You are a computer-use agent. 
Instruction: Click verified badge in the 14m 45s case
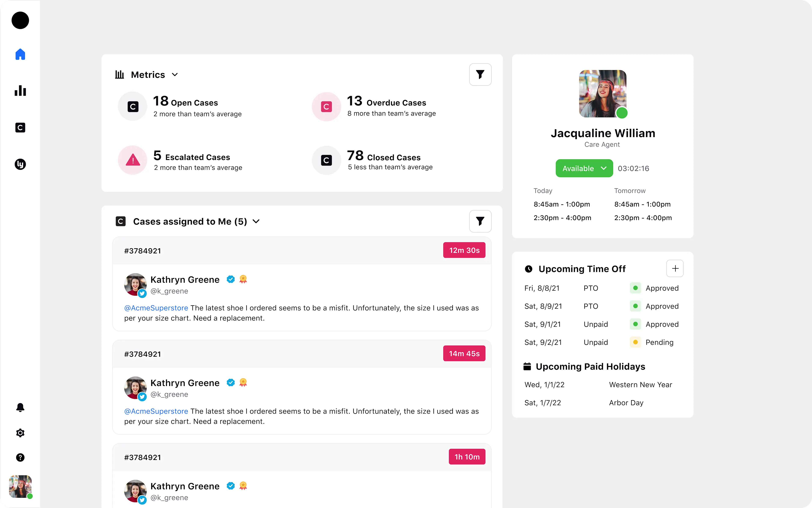pyautogui.click(x=230, y=382)
